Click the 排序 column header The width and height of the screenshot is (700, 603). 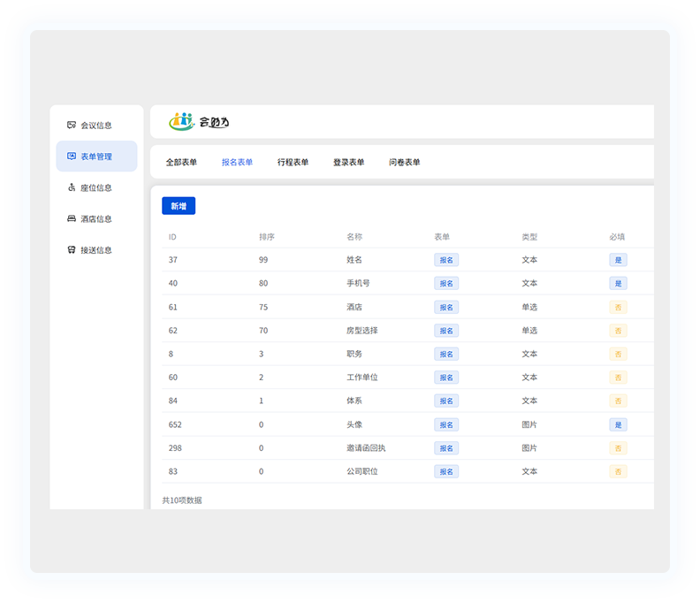[267, 237]
